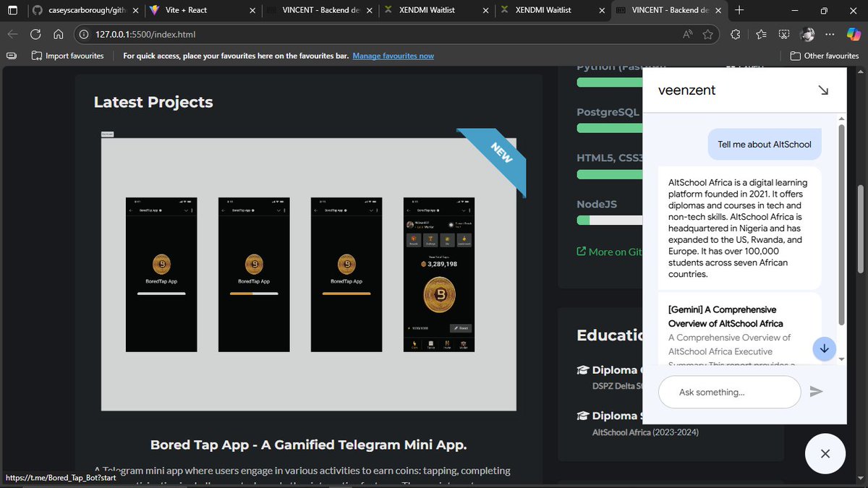Activate the Read aloud icon

(x=688, y=34)
